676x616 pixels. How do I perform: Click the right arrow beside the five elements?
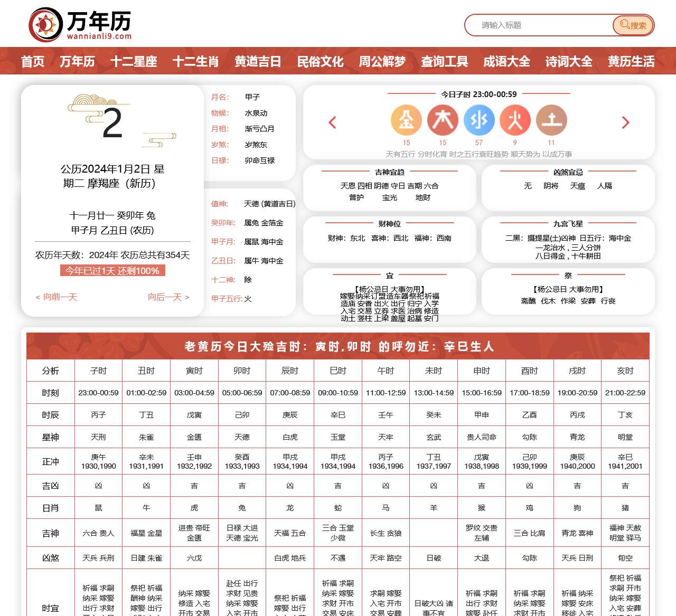pyautogui.click(x=626, y=122)
